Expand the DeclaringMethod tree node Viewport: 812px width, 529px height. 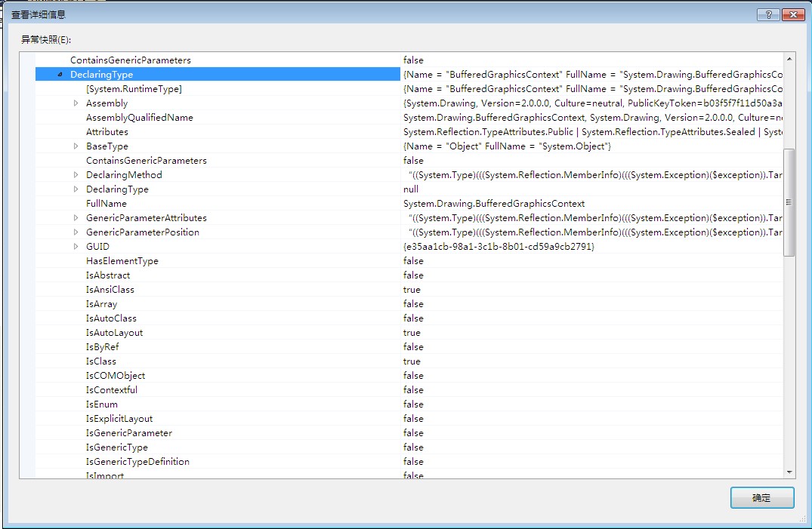(76, 175)
